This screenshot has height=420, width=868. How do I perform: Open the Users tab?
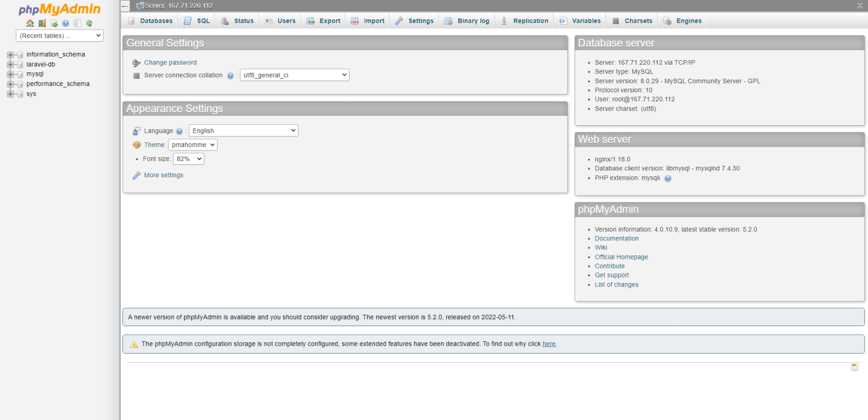[x=280, y=21]
